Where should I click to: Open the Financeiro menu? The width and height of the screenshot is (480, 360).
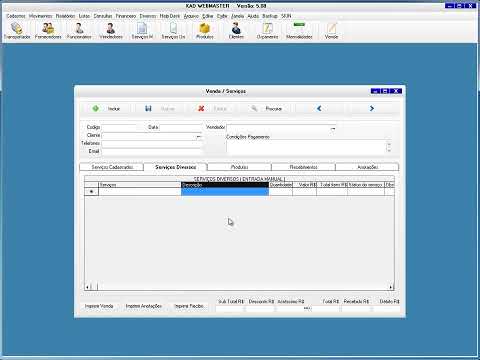(x=126, y=16)
